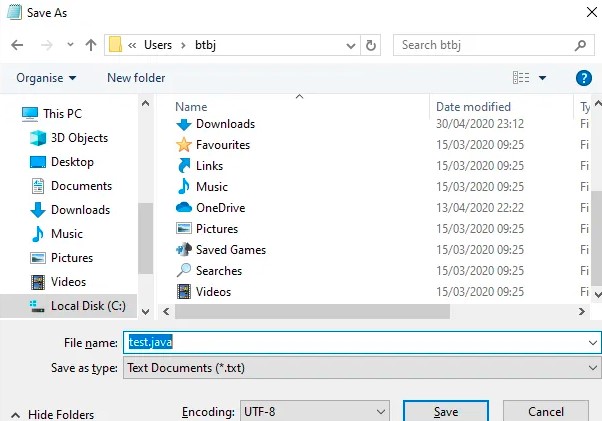Viewport: 602px width, 421px height.
Task: Open the recent locations dropdown arrow
Action: point(70,45)
